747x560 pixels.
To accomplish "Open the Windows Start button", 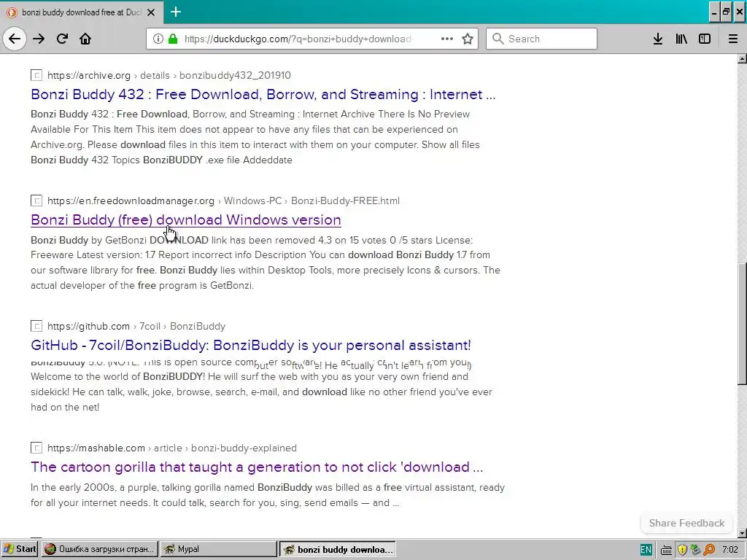I will pos(19,549).
